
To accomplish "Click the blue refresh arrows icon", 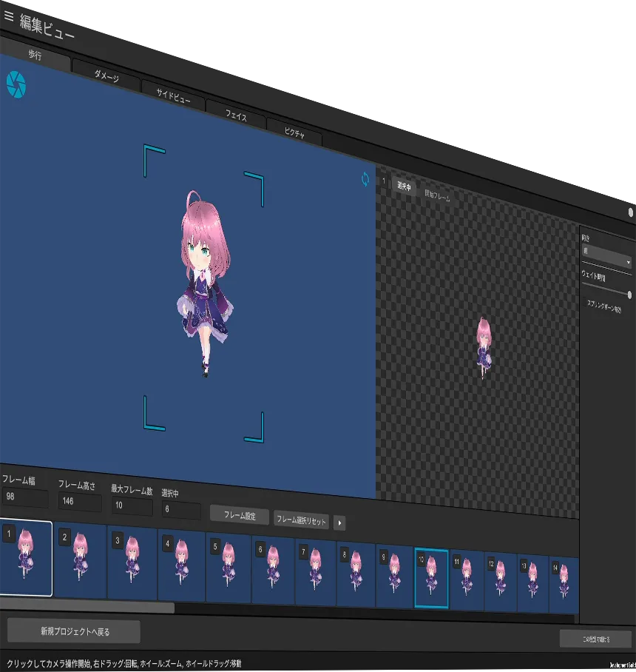I will point(365,179).
